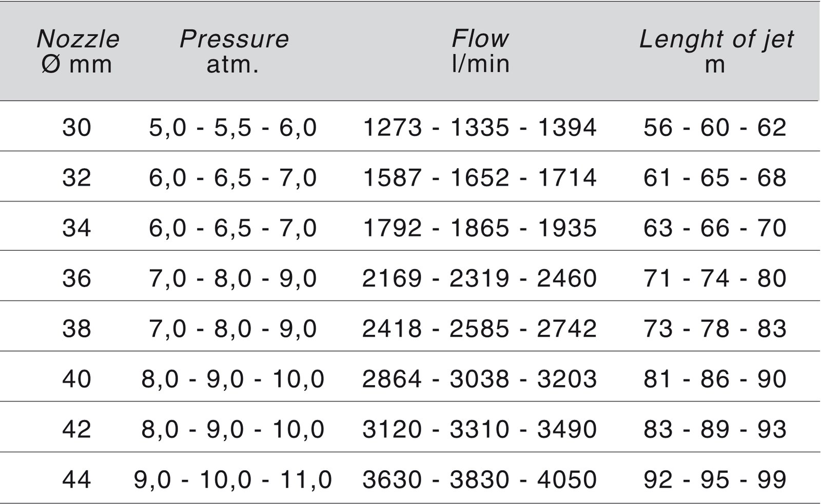This screenshot has height=504, width=821.
Task: Select the nozzle 36 cell
Action: pos(77,278)
